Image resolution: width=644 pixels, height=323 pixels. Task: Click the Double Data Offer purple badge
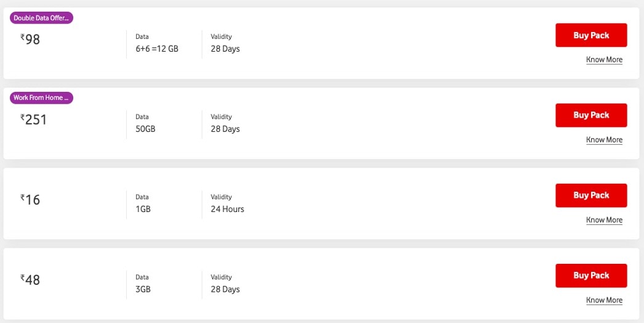41,18
